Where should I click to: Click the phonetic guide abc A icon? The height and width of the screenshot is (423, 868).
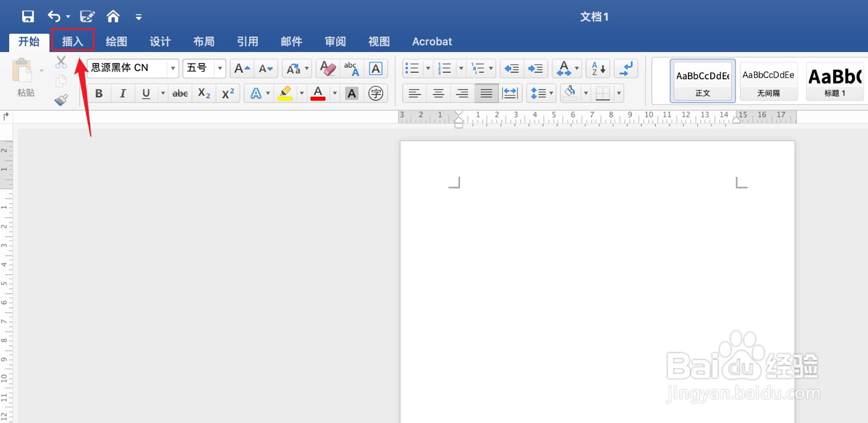point(352,68)
